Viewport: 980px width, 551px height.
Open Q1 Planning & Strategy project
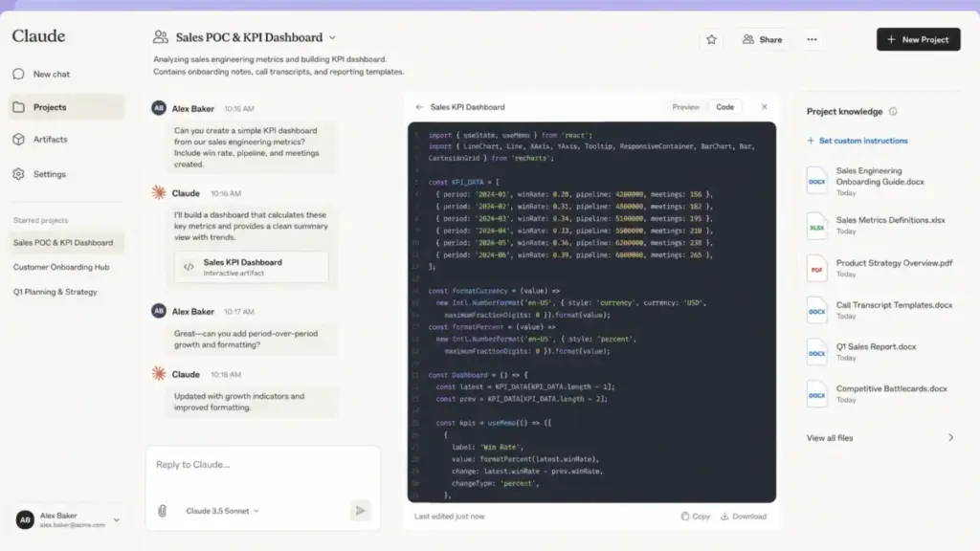pyautogui.click(x=55, y=292)
